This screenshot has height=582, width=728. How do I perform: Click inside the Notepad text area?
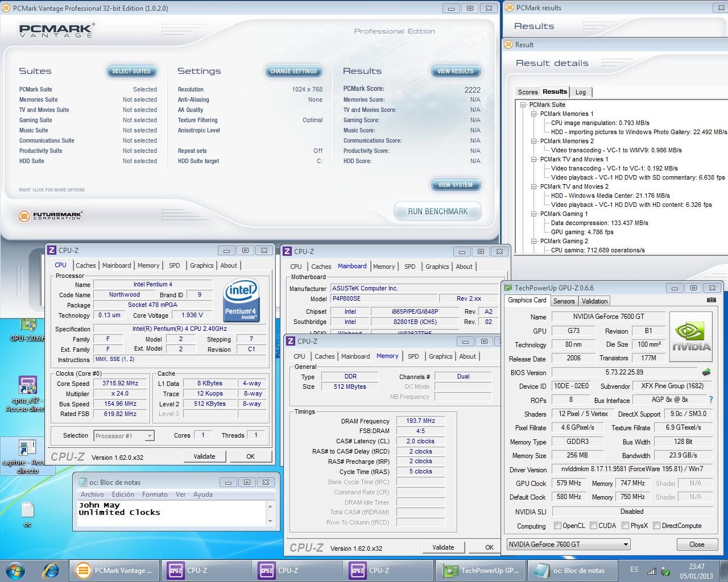172,514
